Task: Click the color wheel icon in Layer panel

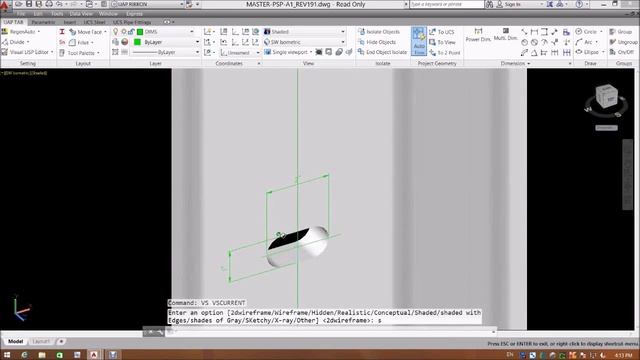Action: pyautogui.click(x=125, y=42)
